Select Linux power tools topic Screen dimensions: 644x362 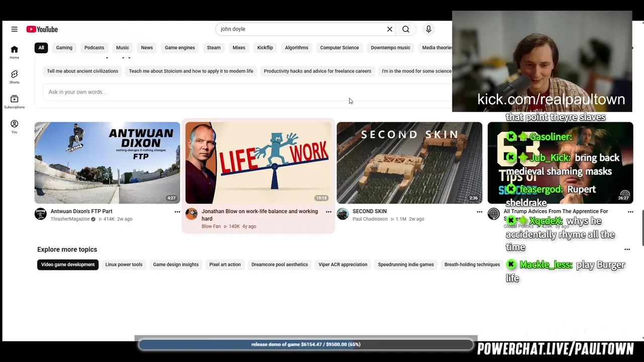click(x=124, y=264)
